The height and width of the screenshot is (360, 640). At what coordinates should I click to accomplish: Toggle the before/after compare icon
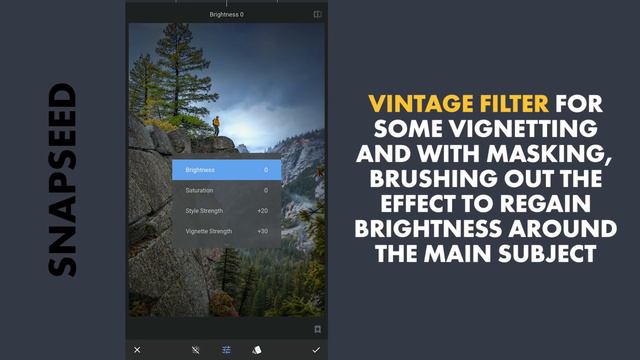[x=317, y=14]
